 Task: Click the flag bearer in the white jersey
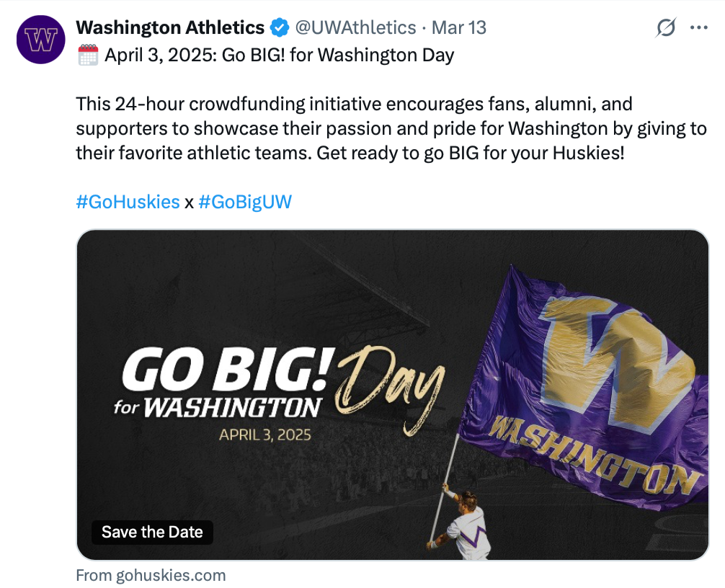pos(460,525)
